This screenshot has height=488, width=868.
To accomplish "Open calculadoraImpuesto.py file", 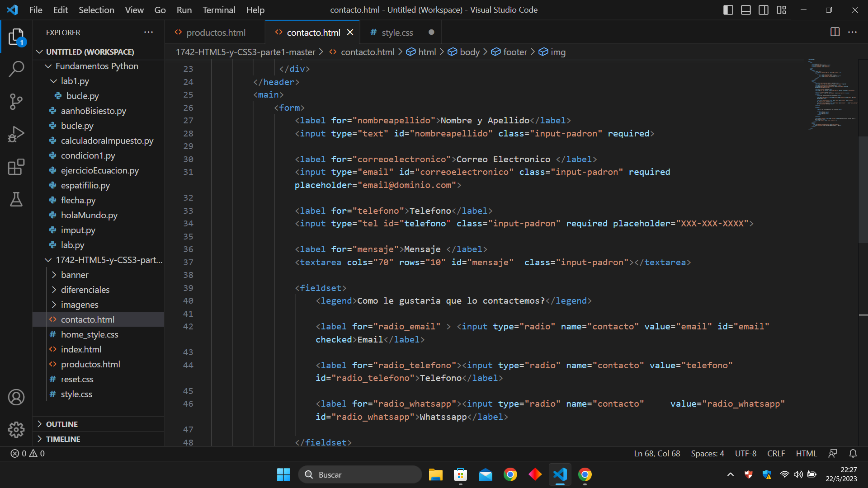I will 107,141.
